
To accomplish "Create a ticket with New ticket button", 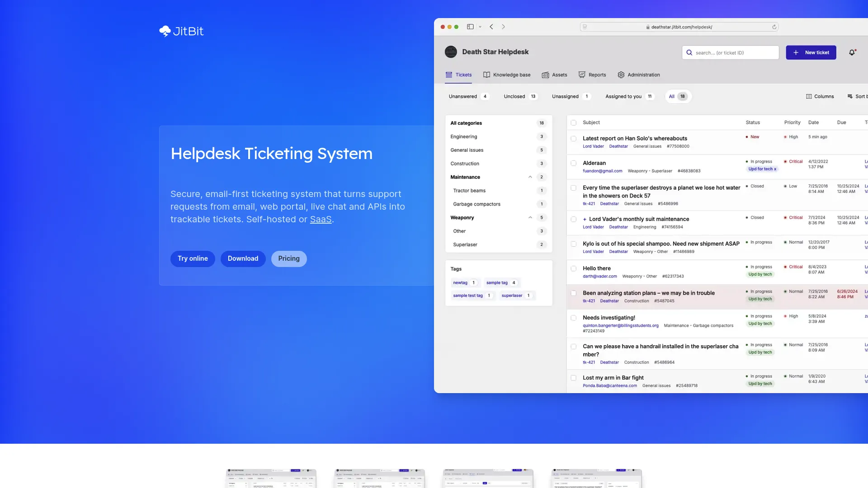I will pos(811,52).
